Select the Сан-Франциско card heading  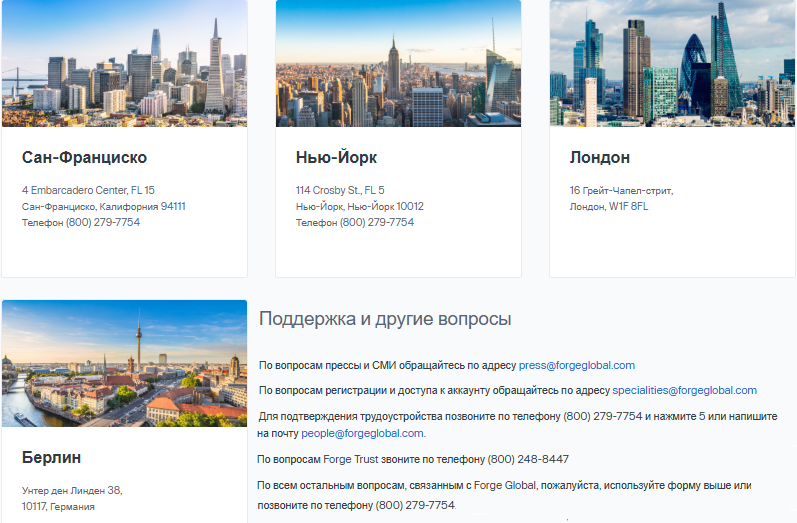coord(84,158)
